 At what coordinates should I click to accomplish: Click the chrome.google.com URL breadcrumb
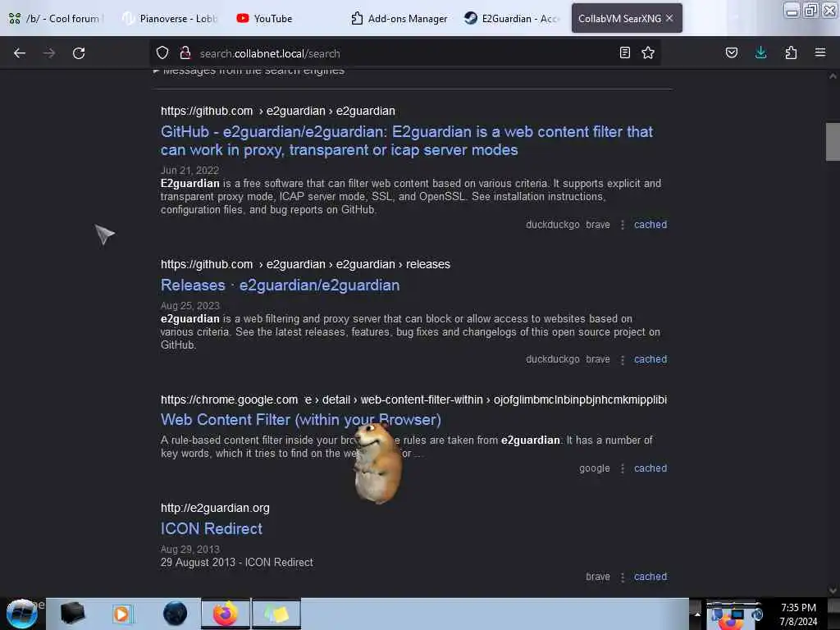point(413,399)
